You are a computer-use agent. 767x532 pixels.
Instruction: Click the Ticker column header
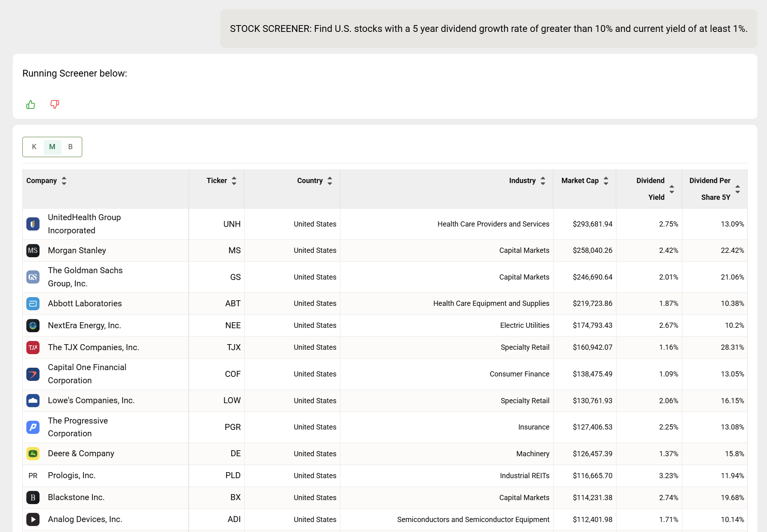[217, 181]
